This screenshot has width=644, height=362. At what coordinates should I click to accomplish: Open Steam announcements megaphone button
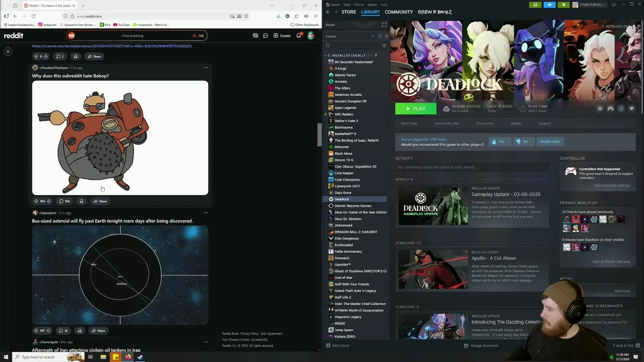tap(549, 5)
